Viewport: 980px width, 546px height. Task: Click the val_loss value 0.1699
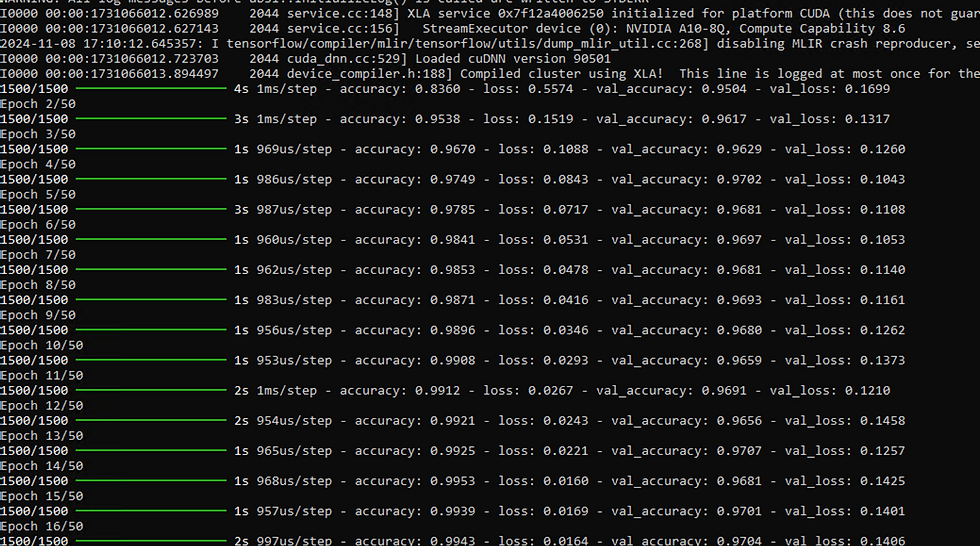click(868, 89)
